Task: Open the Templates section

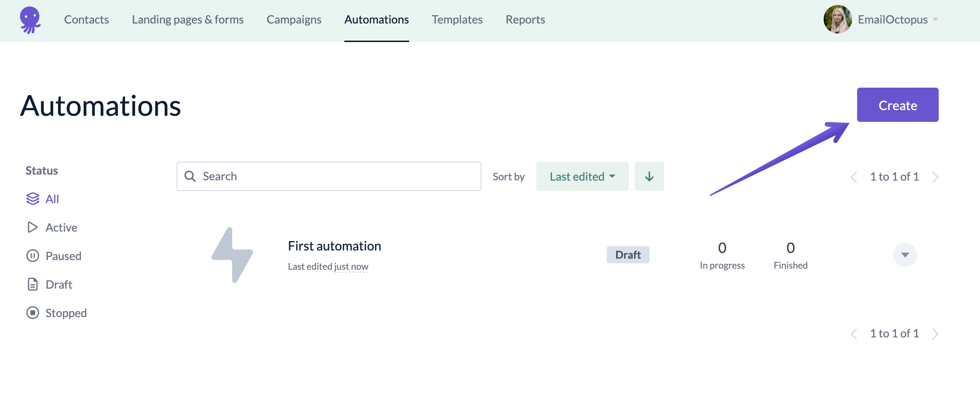Action: 457,19
